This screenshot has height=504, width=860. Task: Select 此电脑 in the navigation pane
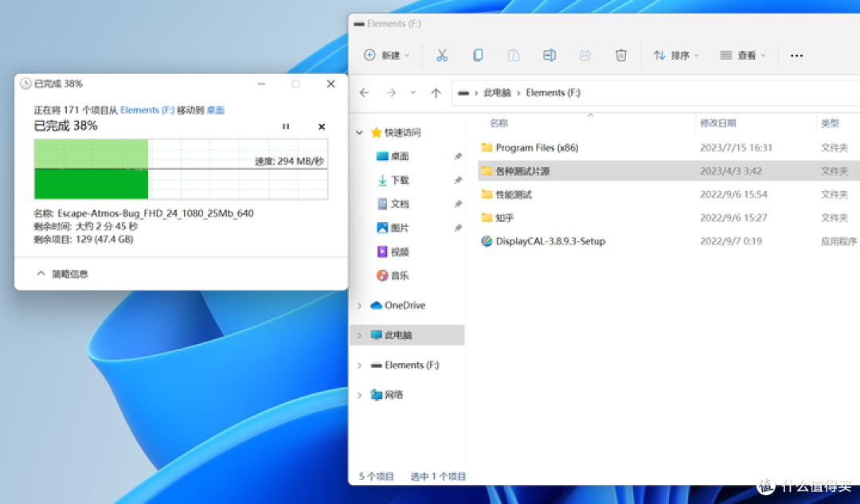point(391,335)
